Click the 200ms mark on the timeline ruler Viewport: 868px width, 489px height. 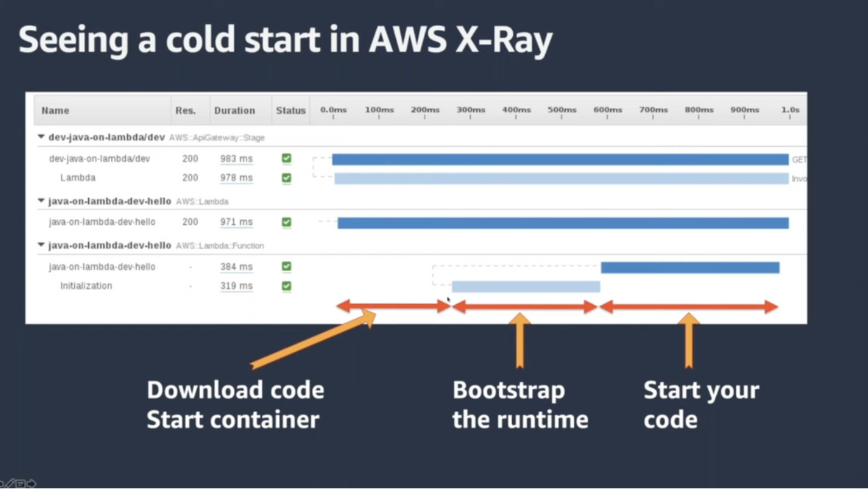pyautogui.click(x=425, y=111)
